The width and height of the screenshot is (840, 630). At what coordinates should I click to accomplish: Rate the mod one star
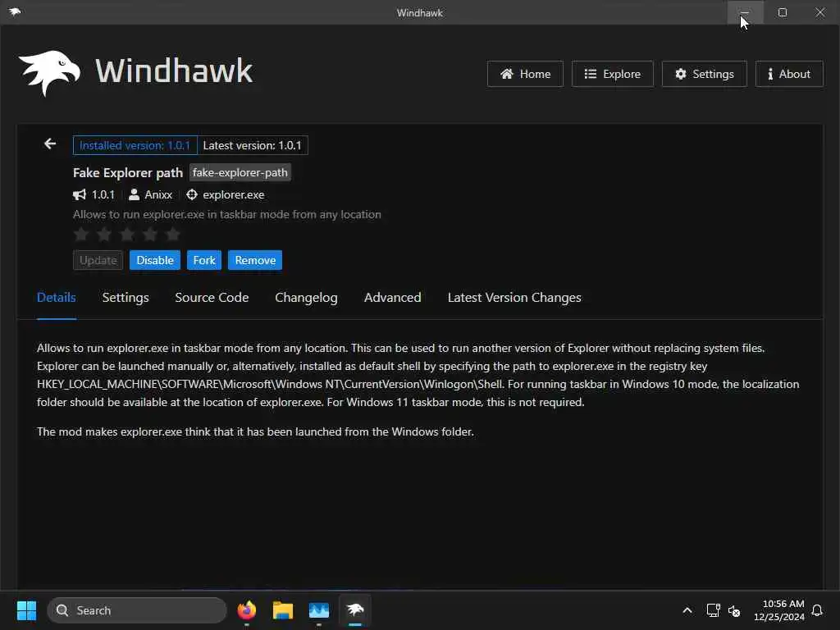point(81,234)
